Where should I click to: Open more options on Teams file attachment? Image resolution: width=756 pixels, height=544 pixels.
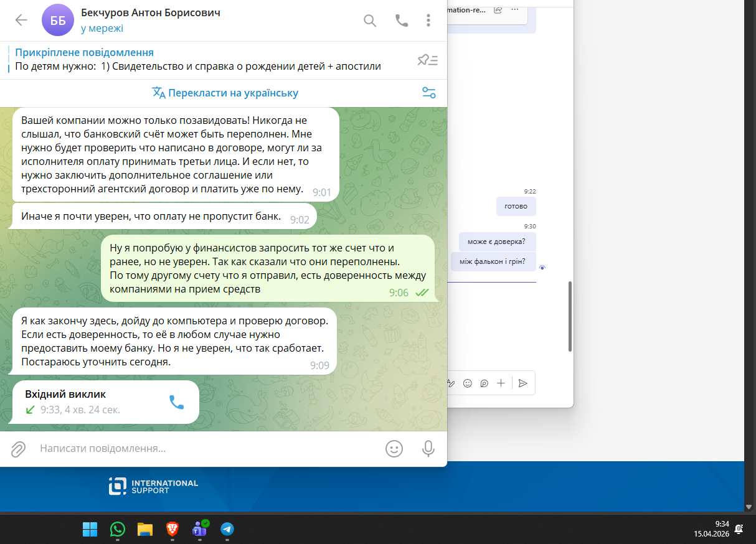click(514, 10)
